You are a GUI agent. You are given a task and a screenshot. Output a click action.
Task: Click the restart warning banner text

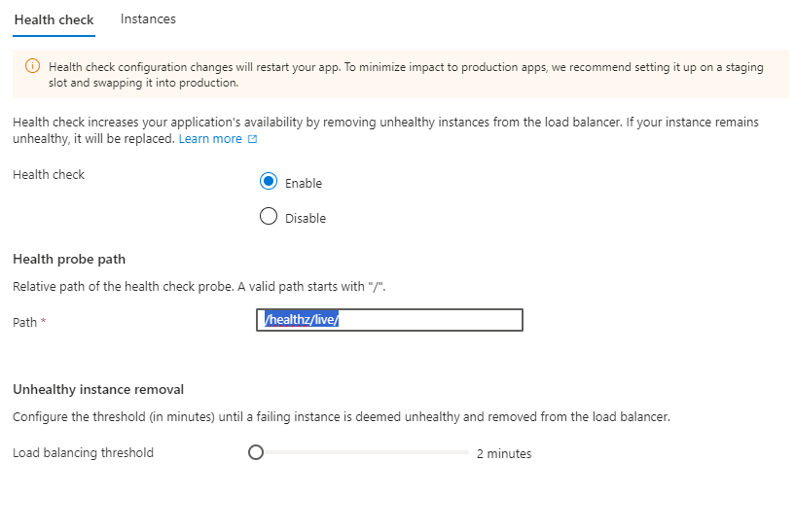[406, 75]
